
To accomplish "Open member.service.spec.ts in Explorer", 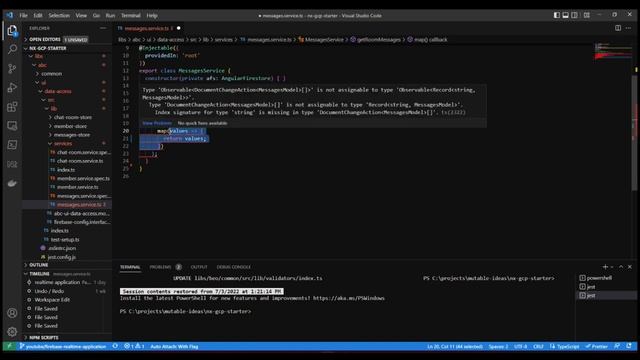I will coord(83,178).
